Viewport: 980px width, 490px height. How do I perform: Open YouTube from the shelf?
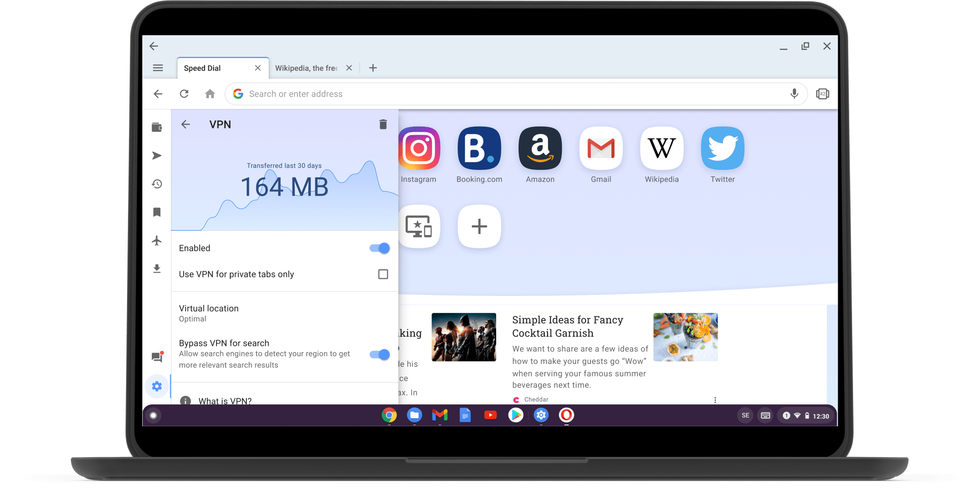point(490,415)
